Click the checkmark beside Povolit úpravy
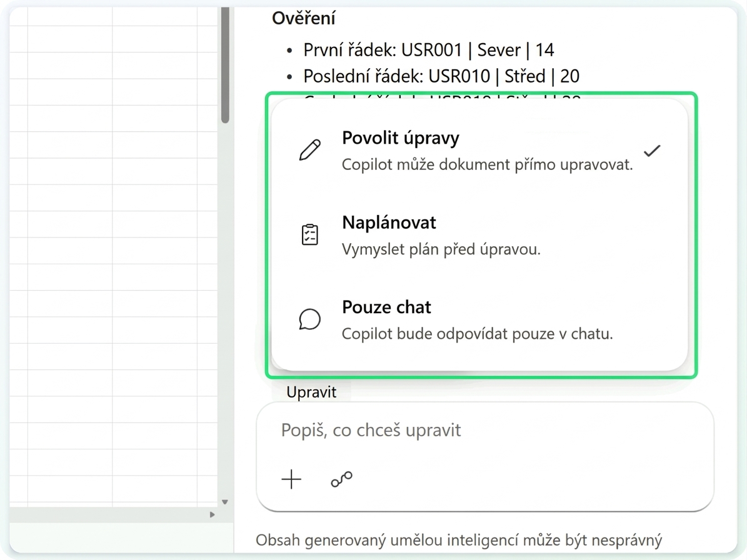This screenshot has width=747, height=560. point(652,151)
